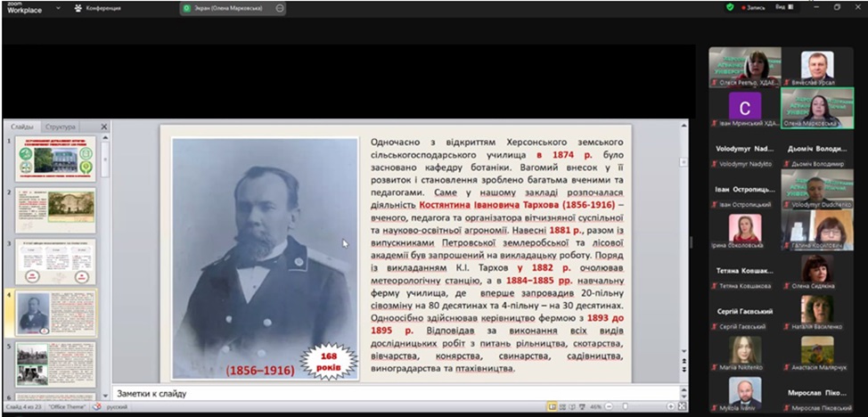
Task: Select slide 4 thumbnail with portrait
Action: tap(55, 314)
